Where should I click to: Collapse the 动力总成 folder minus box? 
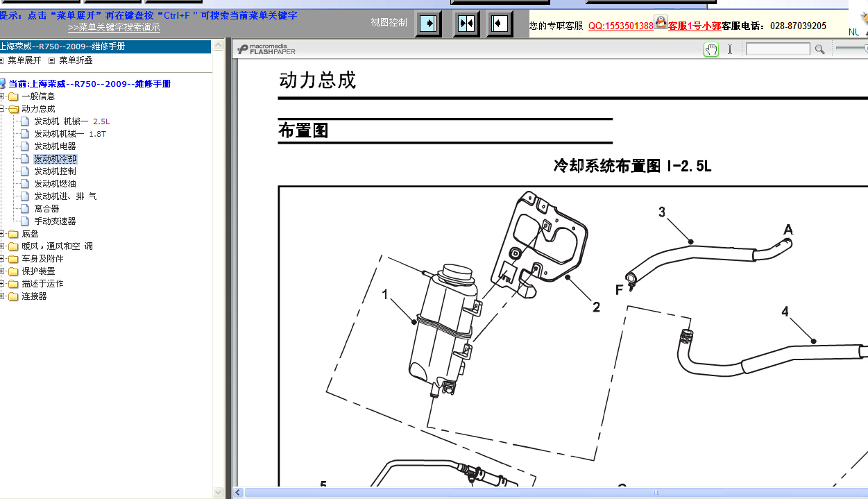[3, 109]
